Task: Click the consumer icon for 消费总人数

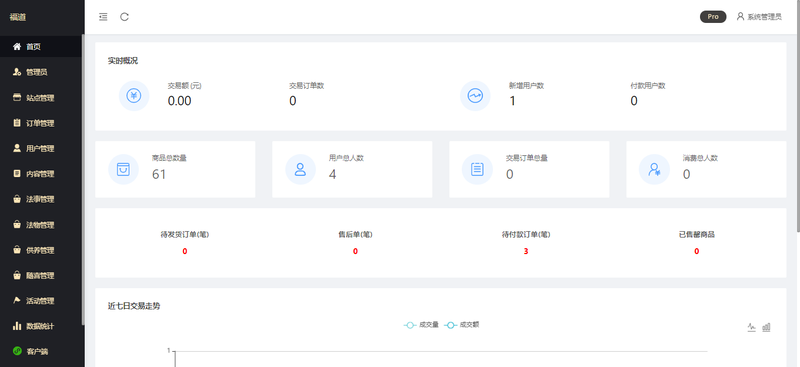Action: click(x=654, y=169)
